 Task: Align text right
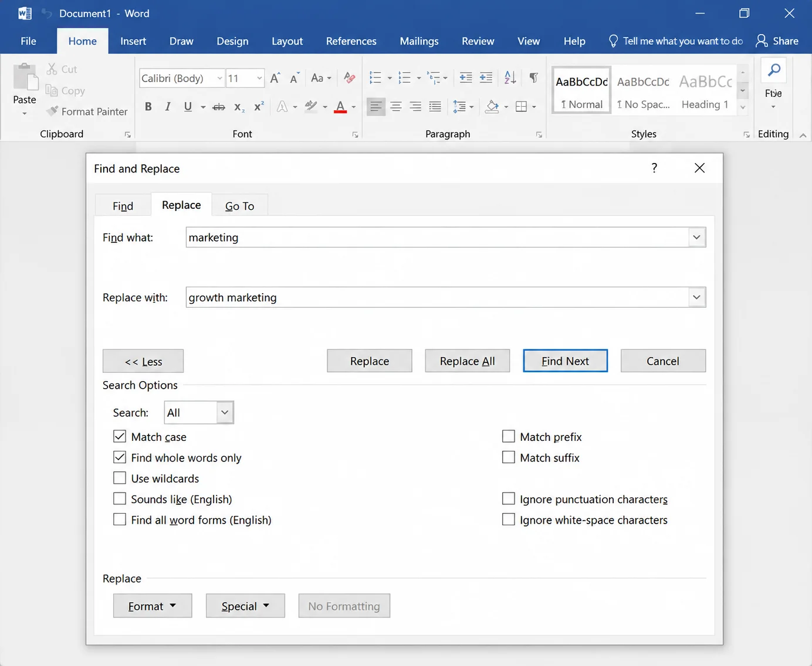pos(415,107)
